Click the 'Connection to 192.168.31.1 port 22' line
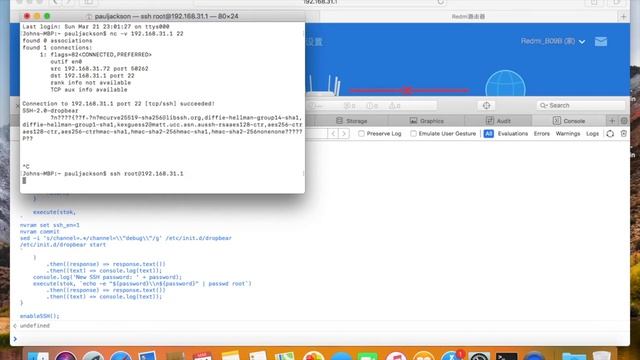The width and height of the screenshot is (640, 360). 118,104
